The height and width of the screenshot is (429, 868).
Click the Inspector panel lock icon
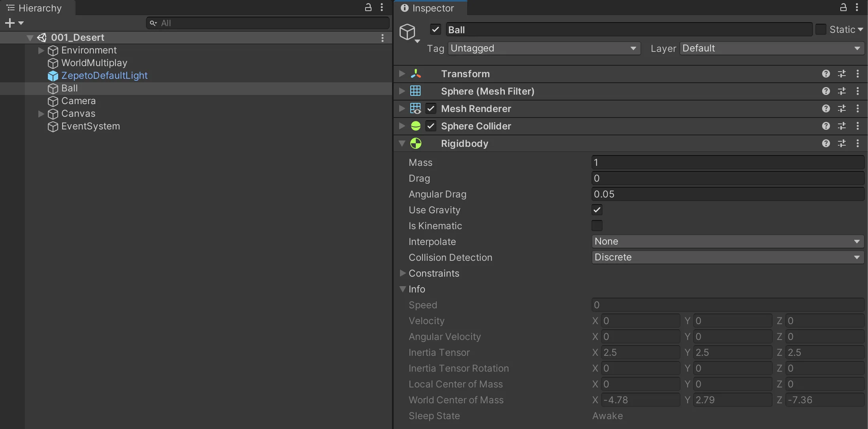coord(843,7)
